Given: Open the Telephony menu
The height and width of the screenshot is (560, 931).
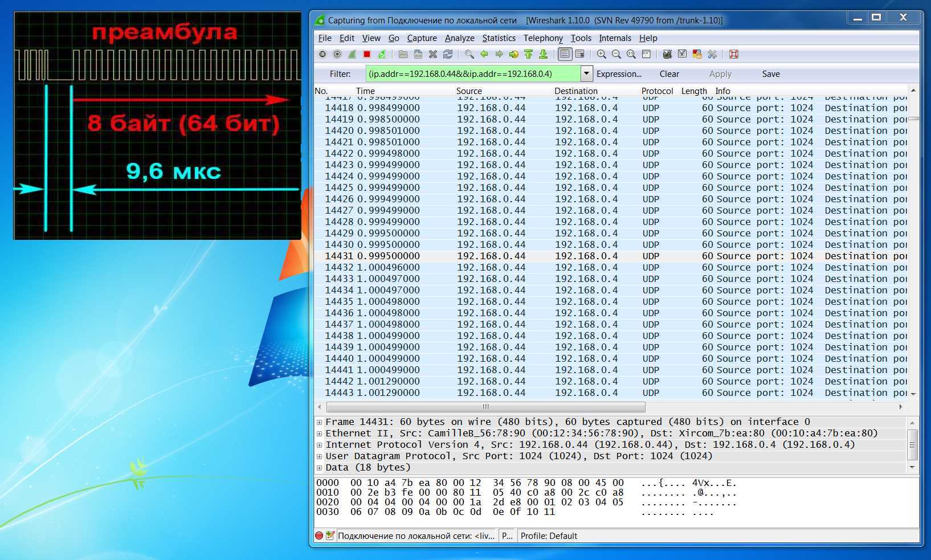Looking at the screenshot, I should pos(544,38).
